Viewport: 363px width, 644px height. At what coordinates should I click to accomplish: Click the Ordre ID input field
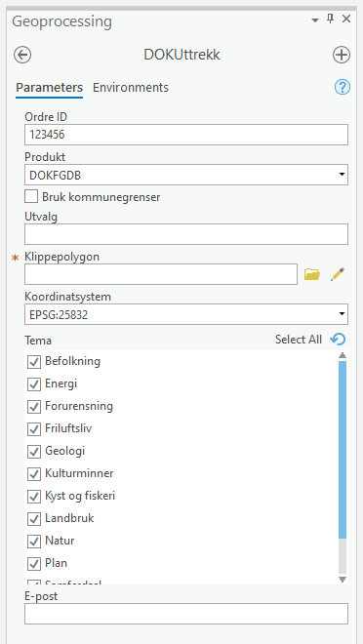(x=186, y=135)
